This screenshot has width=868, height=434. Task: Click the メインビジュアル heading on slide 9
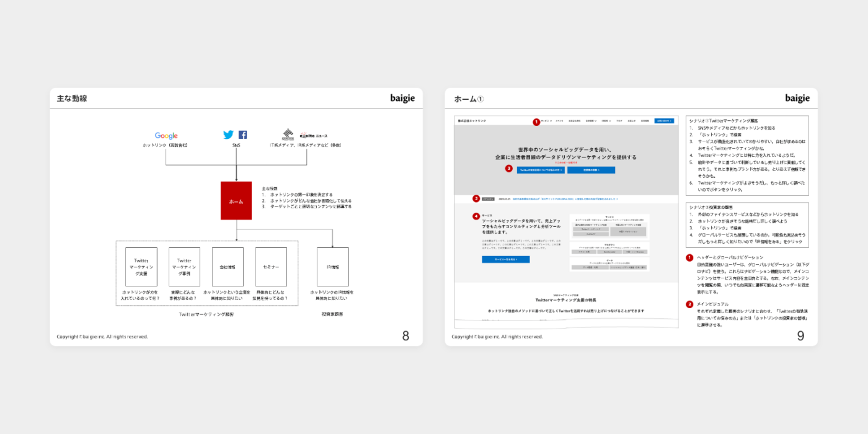coord(713,304)
